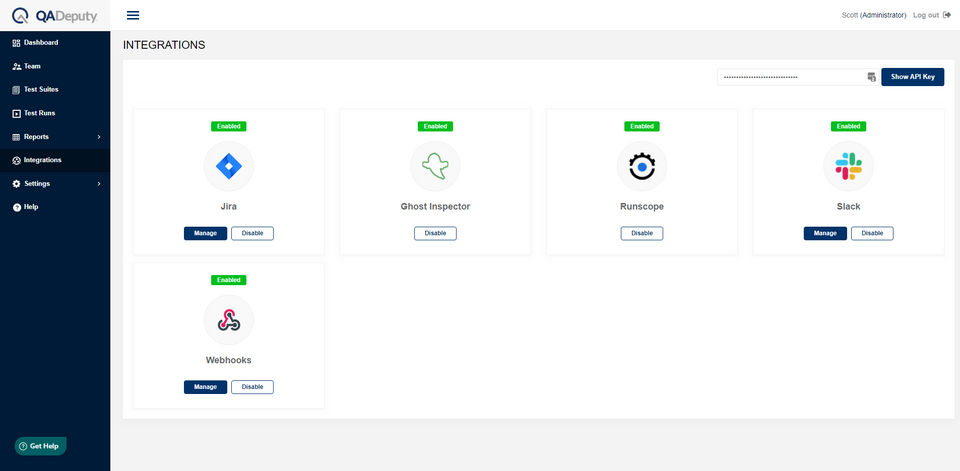Click the Help question mark icon
This screenshot has height=471, width=960.
pos(17,208)
